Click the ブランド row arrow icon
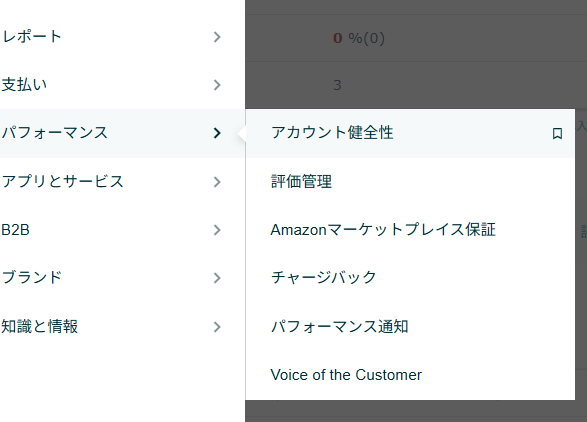The width and height of the screenshot is (587, 422). (x=217, y=278)
